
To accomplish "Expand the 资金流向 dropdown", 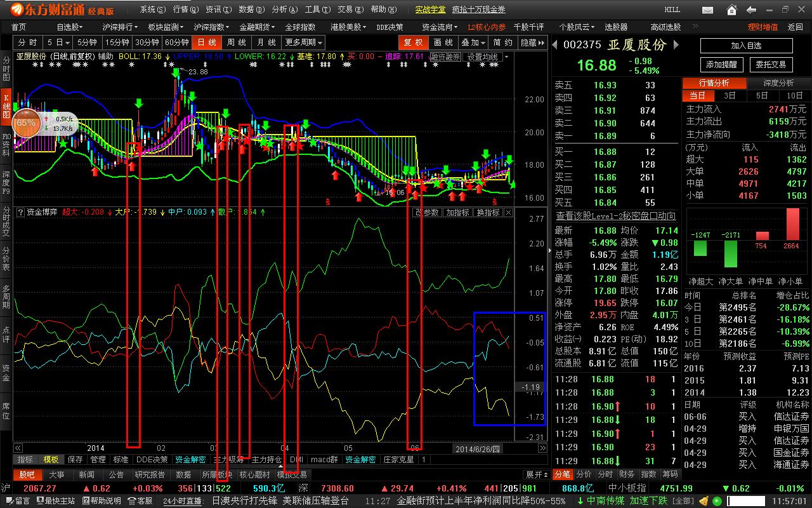I will click(x=440, y=27).
